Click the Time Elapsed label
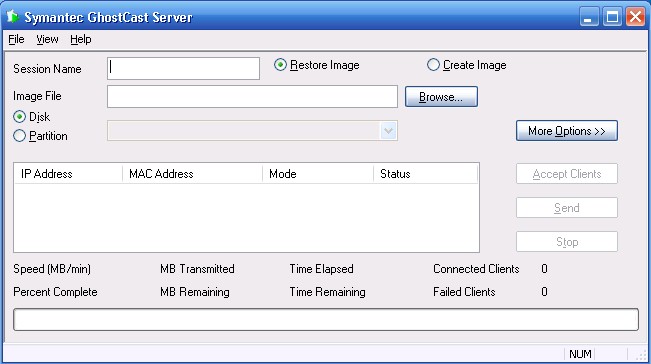 [321, 269]
